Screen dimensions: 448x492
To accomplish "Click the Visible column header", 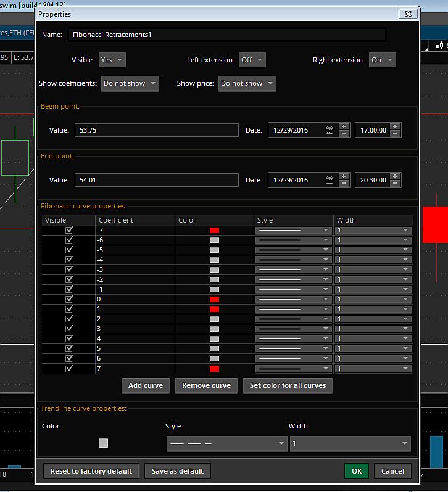I will click(68, 220).
